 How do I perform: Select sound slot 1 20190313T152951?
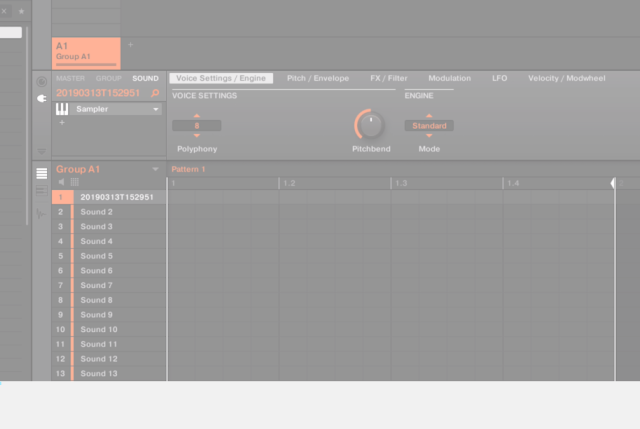109,197
